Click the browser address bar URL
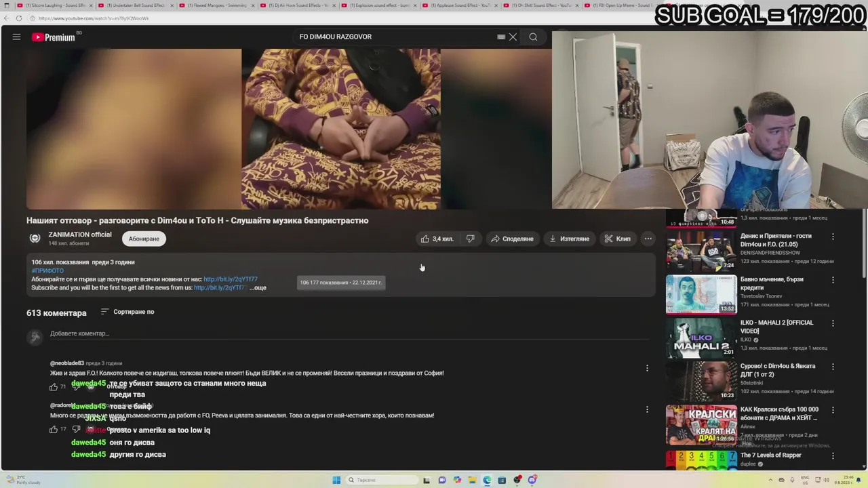 click(94, 18)
